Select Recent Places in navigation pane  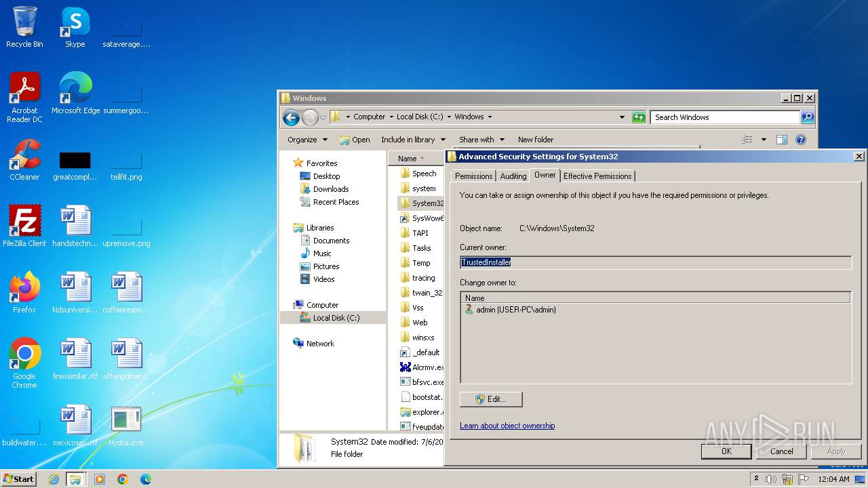336,202
